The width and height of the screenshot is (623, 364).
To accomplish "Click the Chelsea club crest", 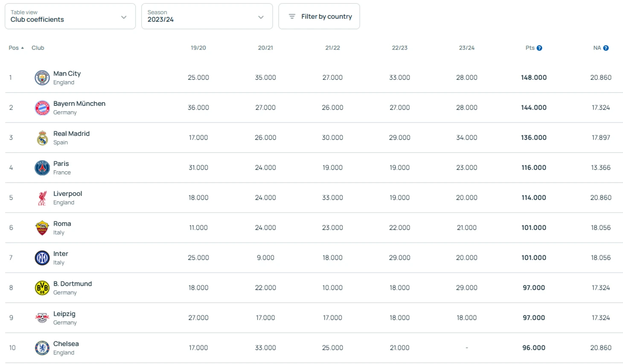I will pyautogui.click(x=42, y=348).
